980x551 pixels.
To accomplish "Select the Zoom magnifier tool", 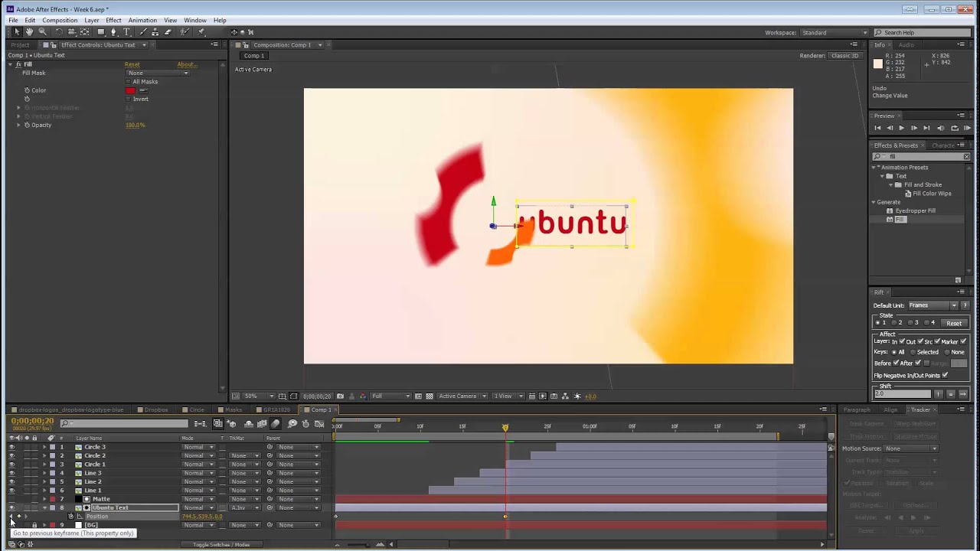I will coord(43,32).
